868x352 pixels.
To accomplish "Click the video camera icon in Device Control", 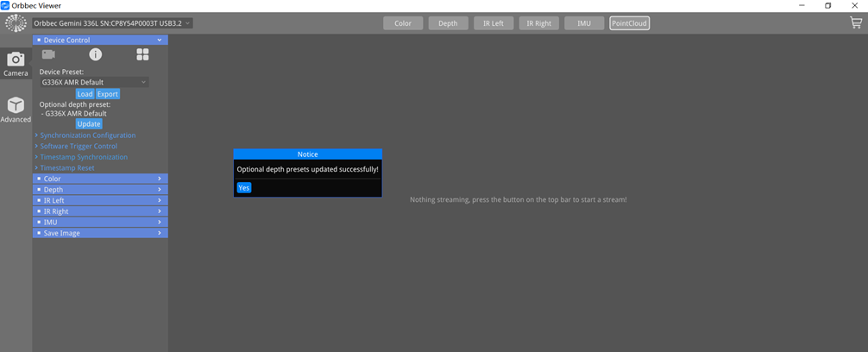I will (x=48, y=55).
